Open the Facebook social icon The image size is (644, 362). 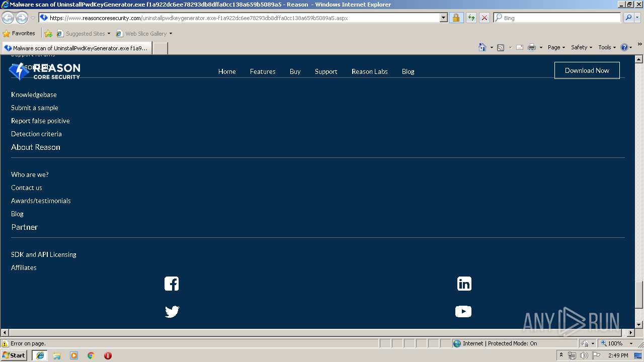[172, 284]
